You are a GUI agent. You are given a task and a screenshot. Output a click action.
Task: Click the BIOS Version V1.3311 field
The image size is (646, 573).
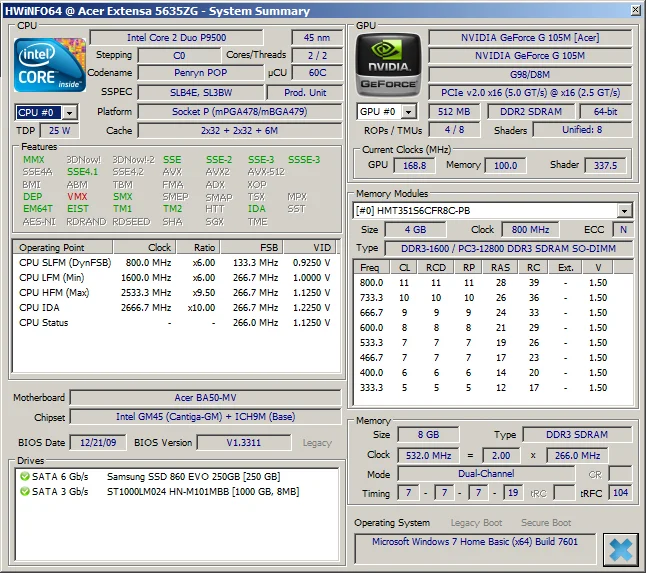(x=243, y=442)
